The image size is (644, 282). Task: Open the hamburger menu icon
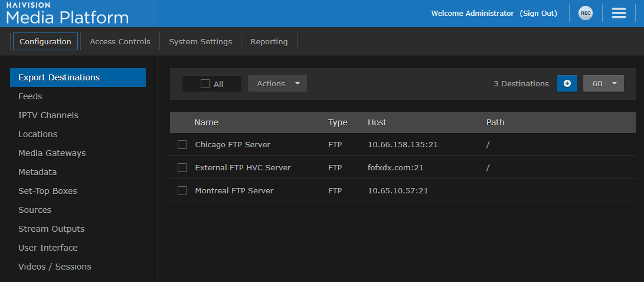pyautogui.click(x=619, y=14)
